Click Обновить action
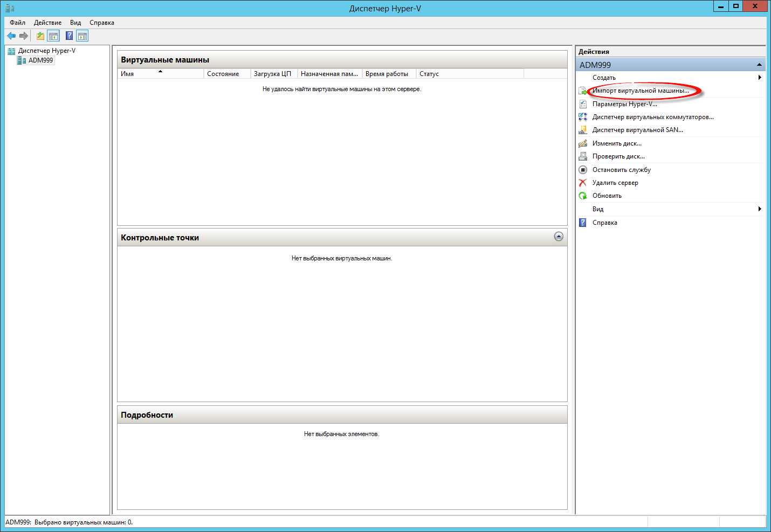The width and height of the screenshot is (771, 532). point(607,196)
